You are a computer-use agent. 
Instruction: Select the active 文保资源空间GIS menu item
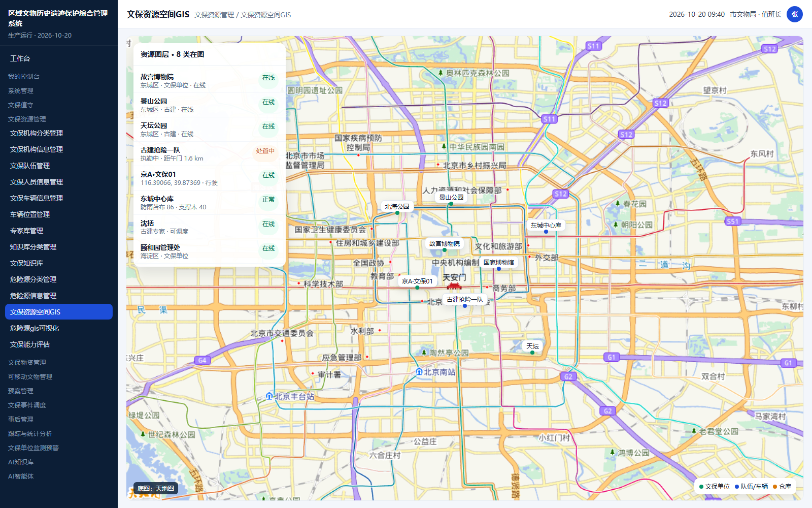[59, 312]
